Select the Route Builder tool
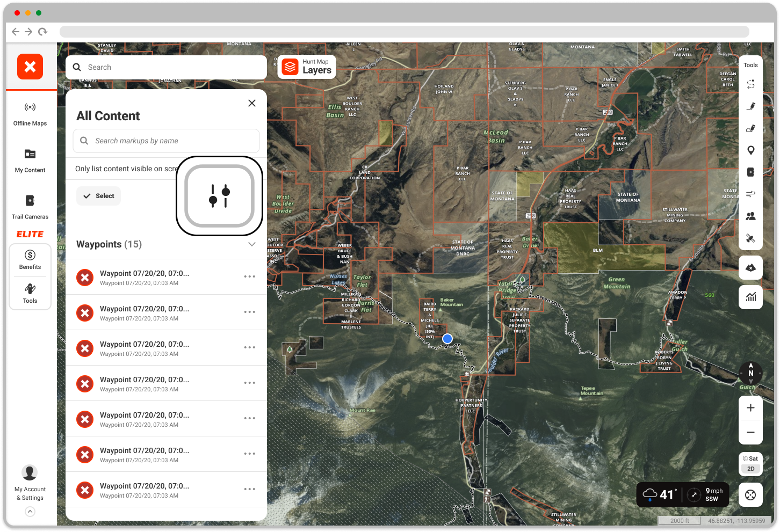The height and width of the screenshot is (532, 780). [751, 84]
